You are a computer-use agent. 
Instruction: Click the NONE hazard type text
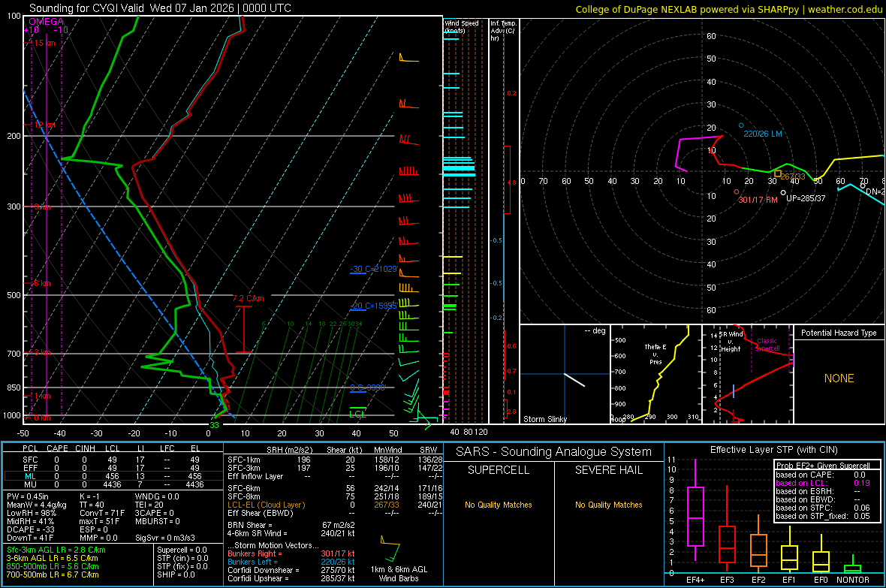tap(839, 378)
